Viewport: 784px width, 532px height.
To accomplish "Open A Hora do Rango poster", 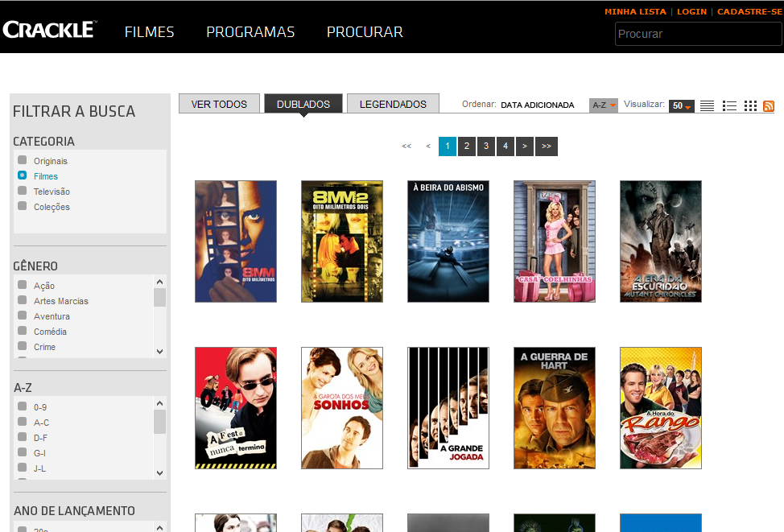I will click(x=661, y=408).
